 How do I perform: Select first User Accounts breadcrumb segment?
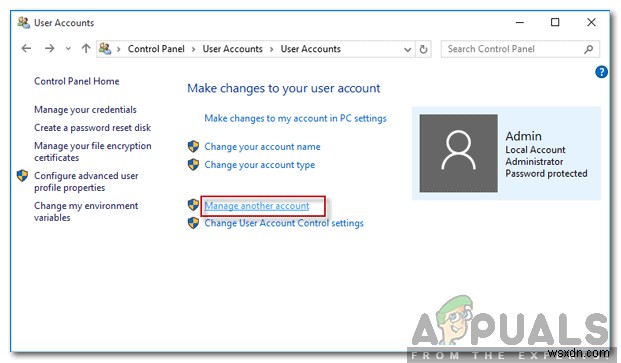(x=232, y=49)
